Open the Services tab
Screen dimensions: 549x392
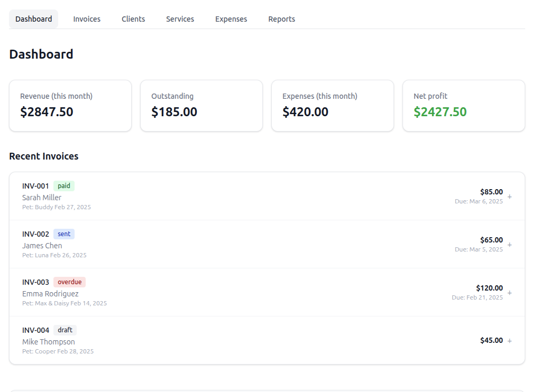(180, 19)
